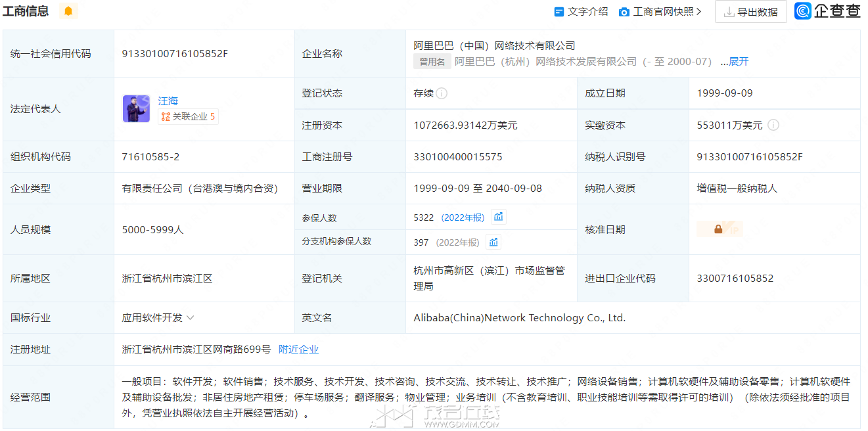Click the 附近企业 nearby companies link

(298, 350)
